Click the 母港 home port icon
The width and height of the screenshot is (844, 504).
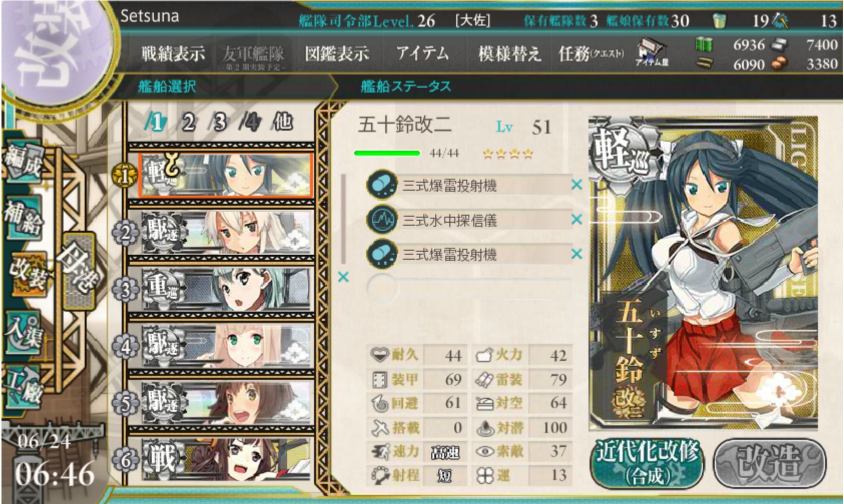79,270
